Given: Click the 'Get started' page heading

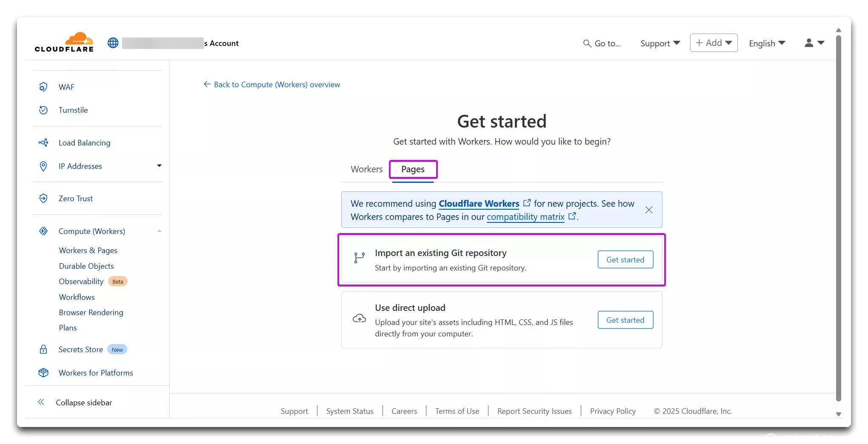Looking at the screenshot, I should point(502,121).
